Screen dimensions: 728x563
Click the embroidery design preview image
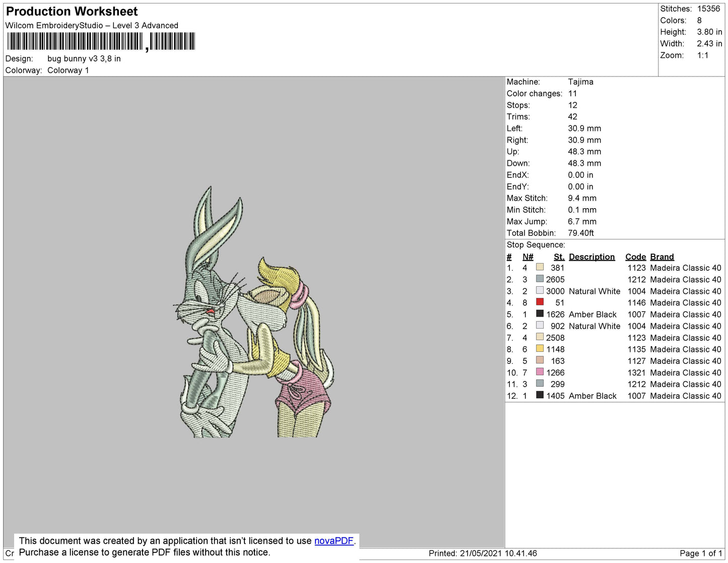pyautogui.click(x=254, y=311)
